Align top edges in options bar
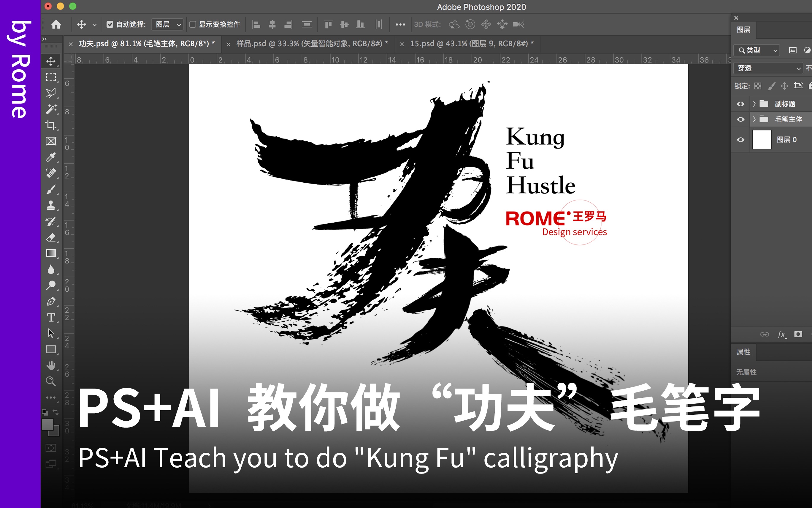 [x=328, y=24]
